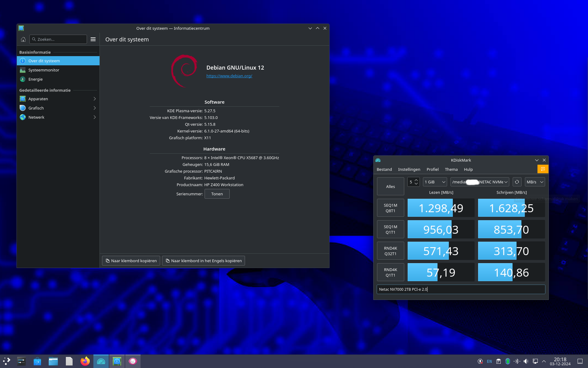
Task: Expand hidden system tray icons
Action: click(544, 361)
